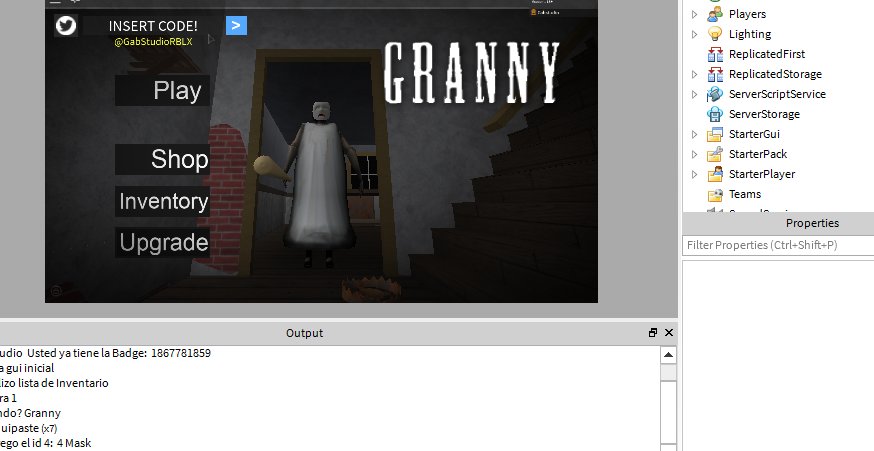Image resolution: width=874 pixels, height=451 pixels.
Task: Expand the StarterGui node
Action: click(x=695, y=134)
